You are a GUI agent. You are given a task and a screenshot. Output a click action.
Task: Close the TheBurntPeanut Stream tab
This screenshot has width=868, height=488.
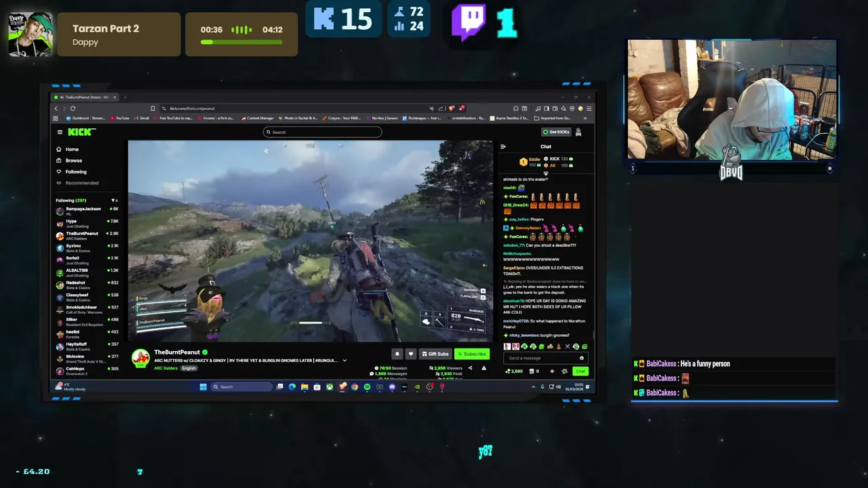tap(115, 97)
